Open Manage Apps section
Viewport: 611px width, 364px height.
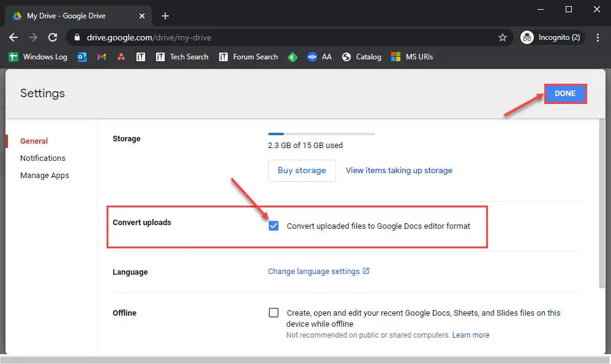coord(45,175)
